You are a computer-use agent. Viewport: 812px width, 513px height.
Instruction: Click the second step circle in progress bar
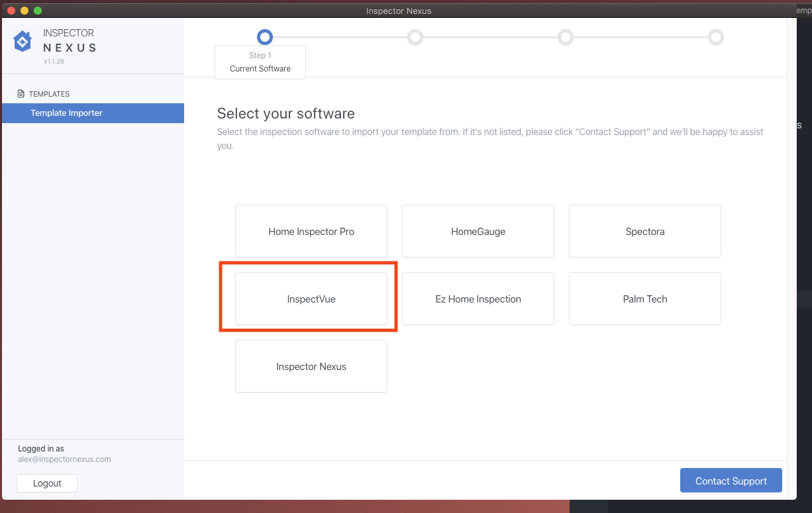coord(415,37)
